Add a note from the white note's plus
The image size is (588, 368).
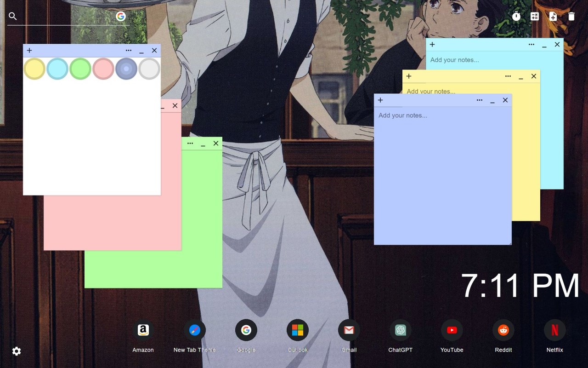pos(29,51)
